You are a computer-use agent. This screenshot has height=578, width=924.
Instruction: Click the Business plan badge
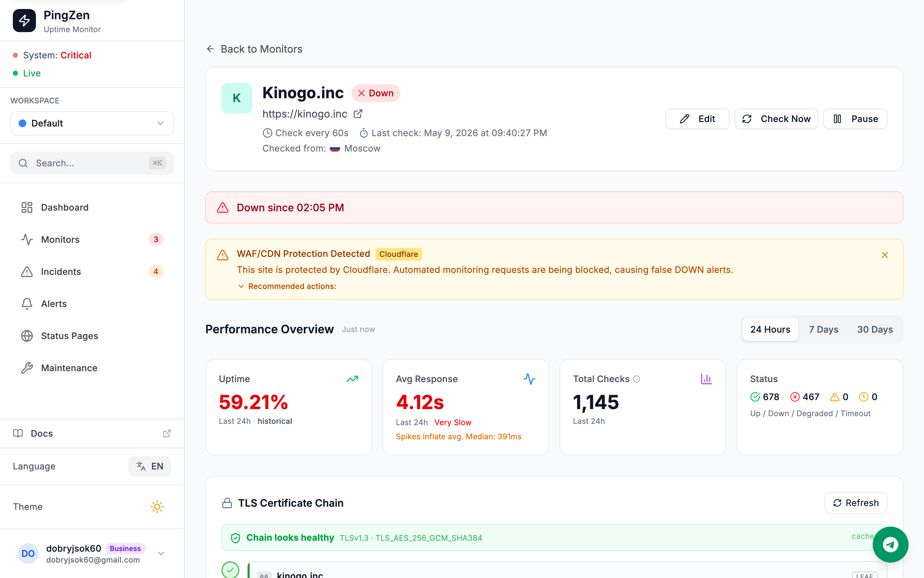(125, 548)
